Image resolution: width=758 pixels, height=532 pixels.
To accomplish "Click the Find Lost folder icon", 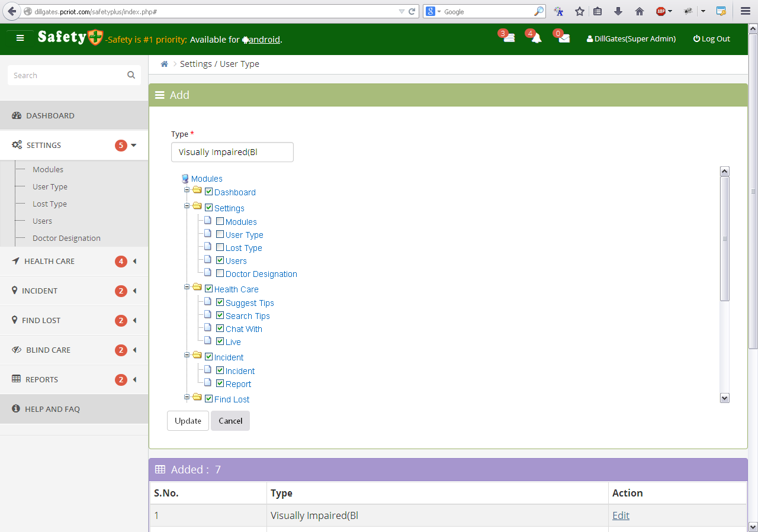I will [197, 397].
